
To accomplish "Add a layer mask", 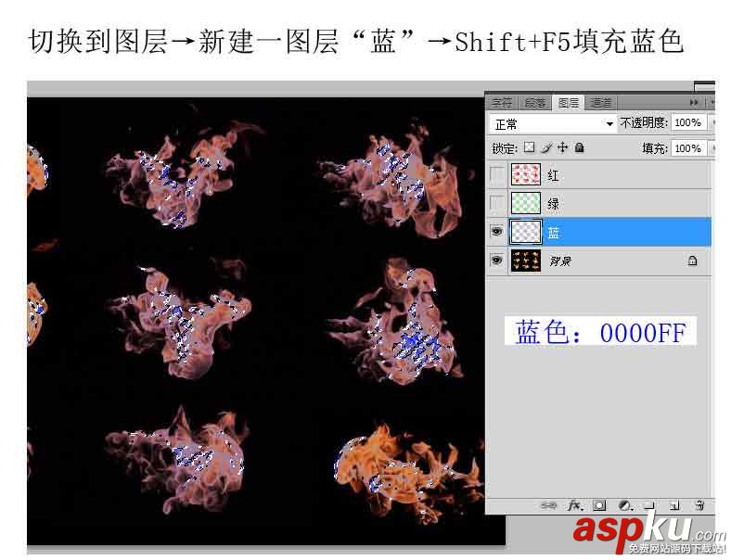I will tap(599, 505).
